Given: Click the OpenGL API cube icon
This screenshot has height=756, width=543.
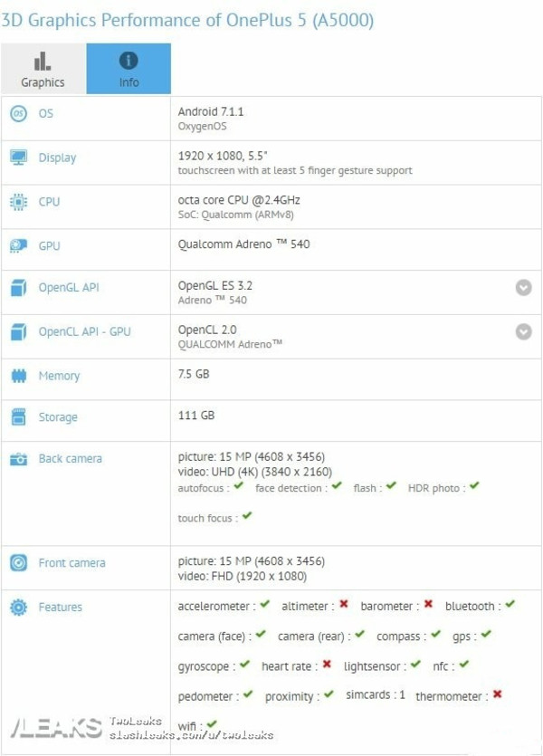Looking at the screenshot, I should point(18,289).
